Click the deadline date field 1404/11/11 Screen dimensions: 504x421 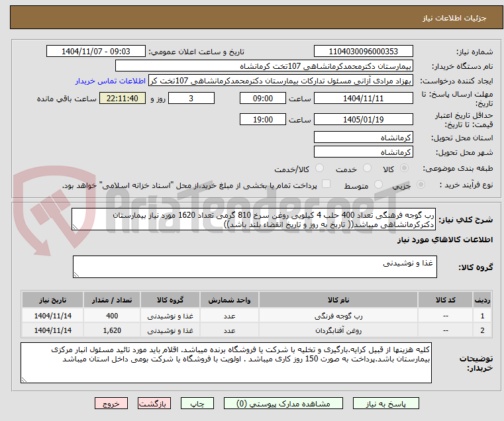click(363, 99)
